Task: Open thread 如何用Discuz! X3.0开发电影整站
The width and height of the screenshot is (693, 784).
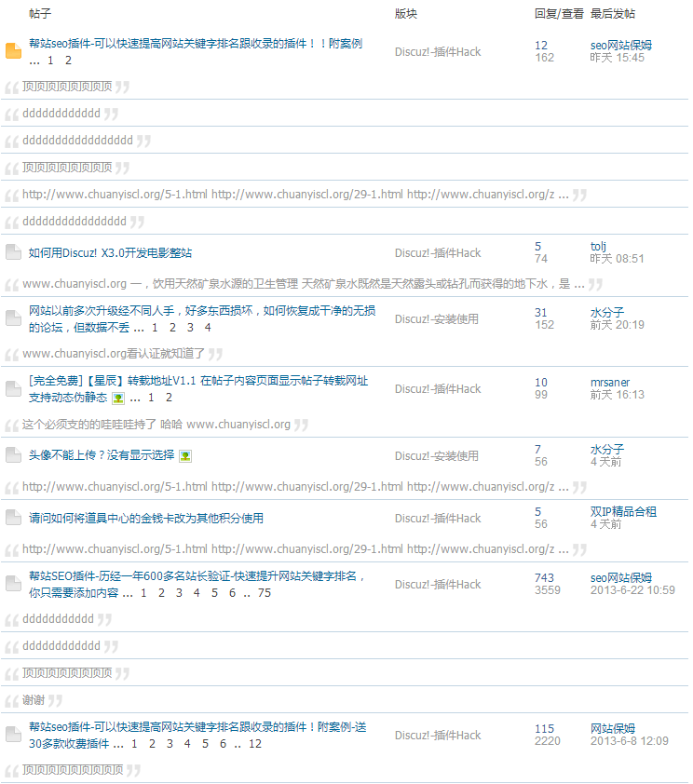Action: [110, 253]
